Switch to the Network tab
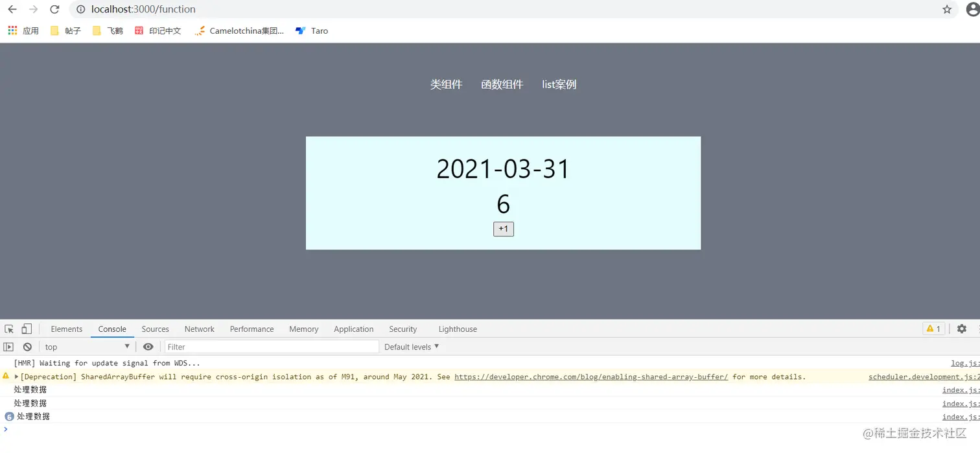This screenshot has width=980, height=453. pos(199,329)
